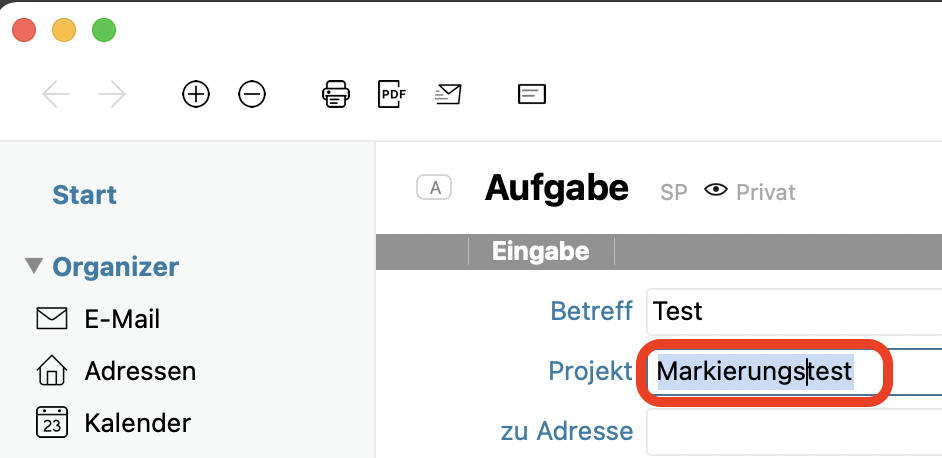Image resolution: width=942 pixels, height=458 pixels.
Task: Click the back navigation arrow
Action: pos(56,95)
